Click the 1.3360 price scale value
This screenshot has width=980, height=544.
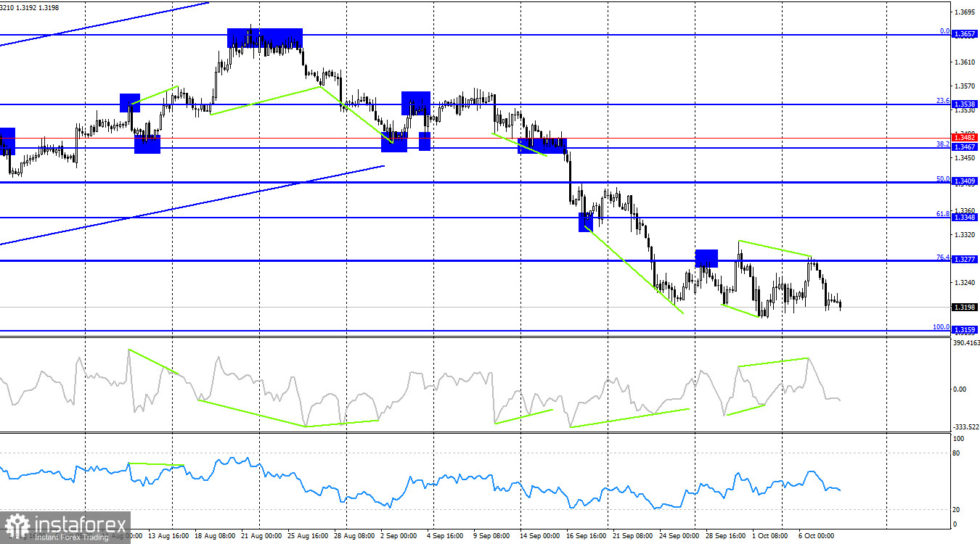coord(965,210)
